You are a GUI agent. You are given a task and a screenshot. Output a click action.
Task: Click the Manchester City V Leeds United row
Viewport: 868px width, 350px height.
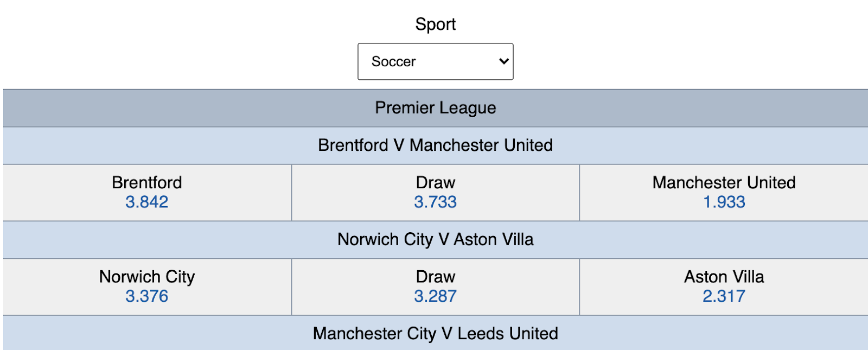pyautogui.click(x=436, y=333)
